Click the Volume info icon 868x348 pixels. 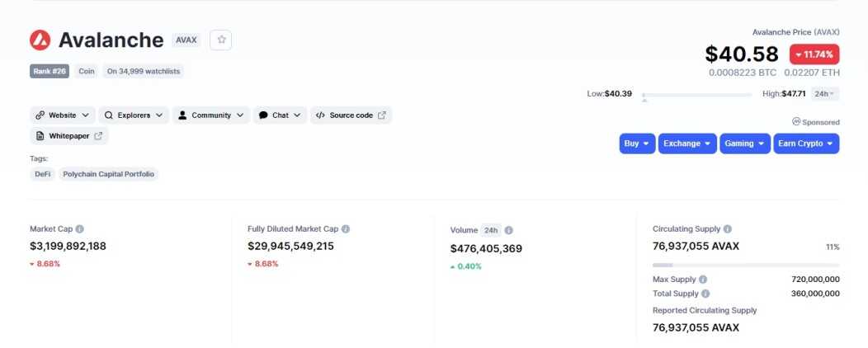click(x=508, y=230)
